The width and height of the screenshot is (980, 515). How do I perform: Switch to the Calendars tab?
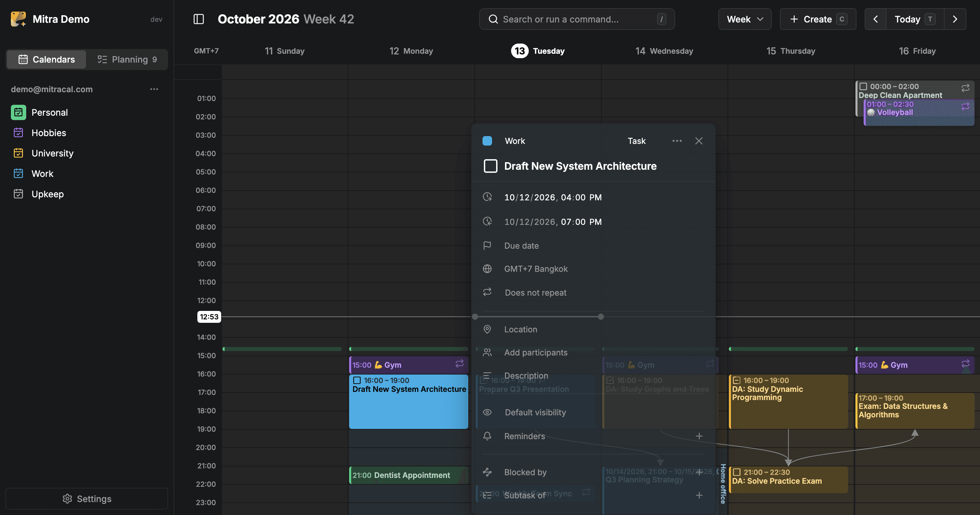(46, 59)
